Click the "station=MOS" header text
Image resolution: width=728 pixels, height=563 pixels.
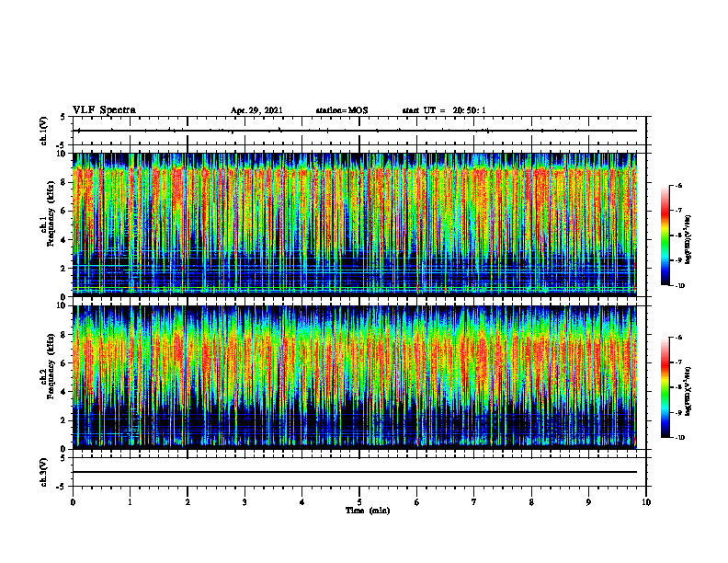342,110
